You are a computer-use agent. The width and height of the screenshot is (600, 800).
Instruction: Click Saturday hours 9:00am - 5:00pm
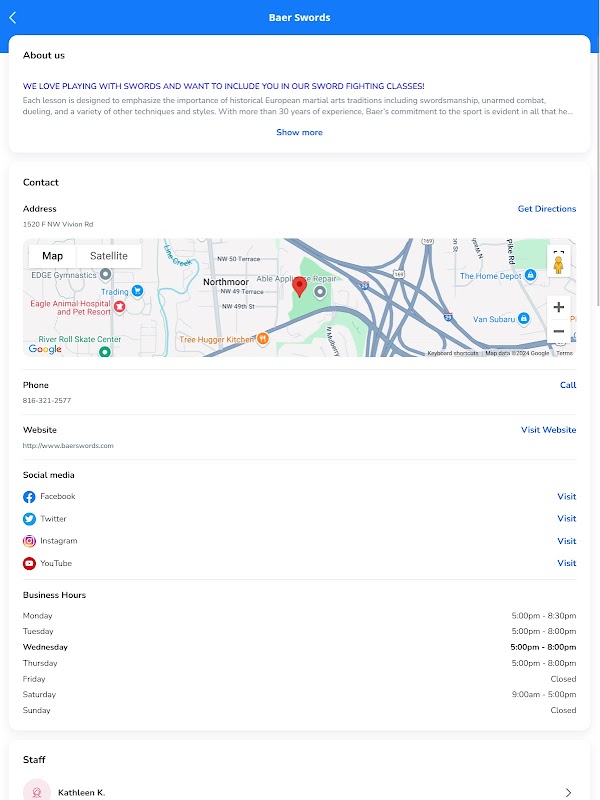pyautogui.click(x=544, y=694)
